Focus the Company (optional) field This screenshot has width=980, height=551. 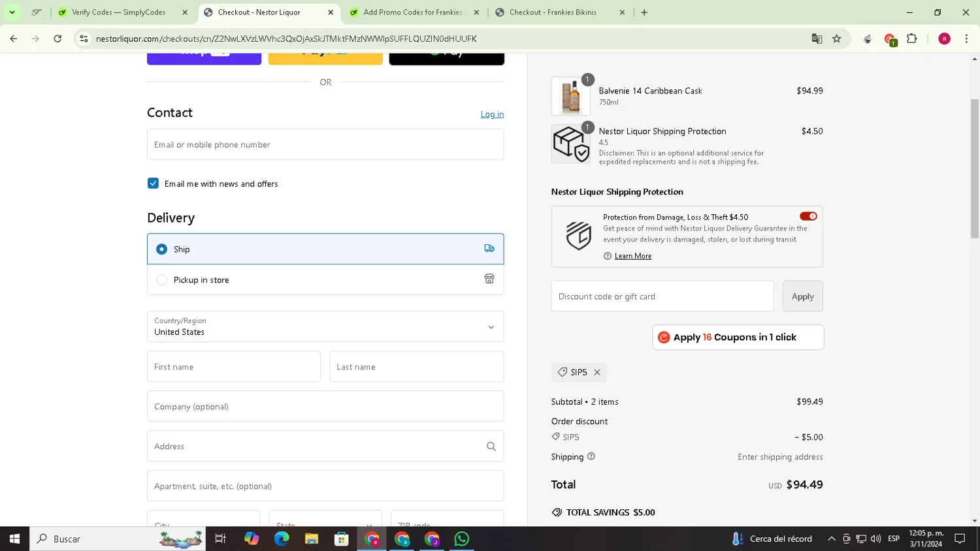[x=325, y=406]
